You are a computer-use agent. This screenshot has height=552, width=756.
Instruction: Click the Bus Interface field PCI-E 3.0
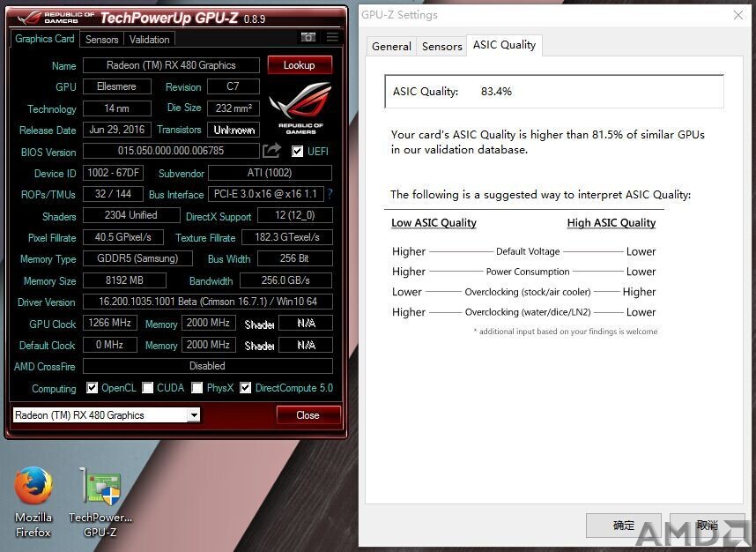pyautogui.click(x=266, y=194)
